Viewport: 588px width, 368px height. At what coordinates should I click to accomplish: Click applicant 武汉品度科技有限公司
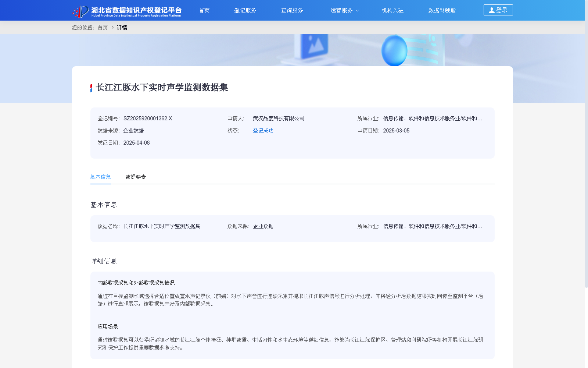pos(279,118)
